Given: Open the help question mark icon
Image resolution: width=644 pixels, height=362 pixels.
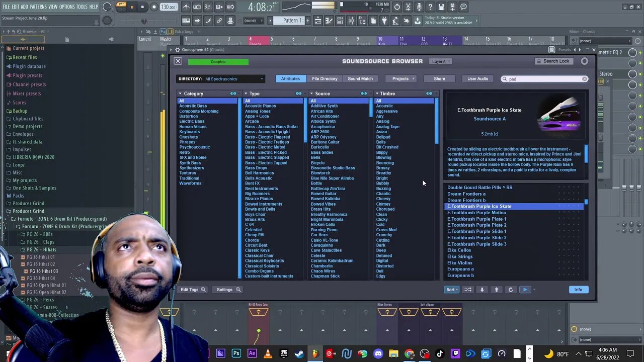Looking at the screenshot, I should (x=430, y=7).
